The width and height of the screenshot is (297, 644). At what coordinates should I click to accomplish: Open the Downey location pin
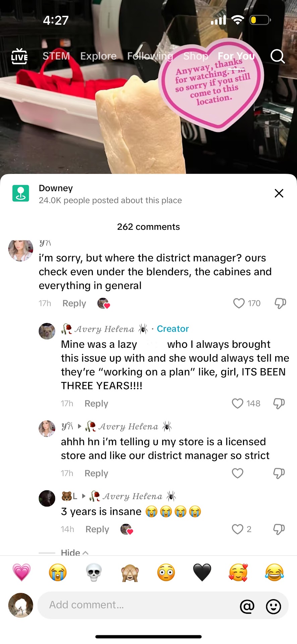(21, 193)
